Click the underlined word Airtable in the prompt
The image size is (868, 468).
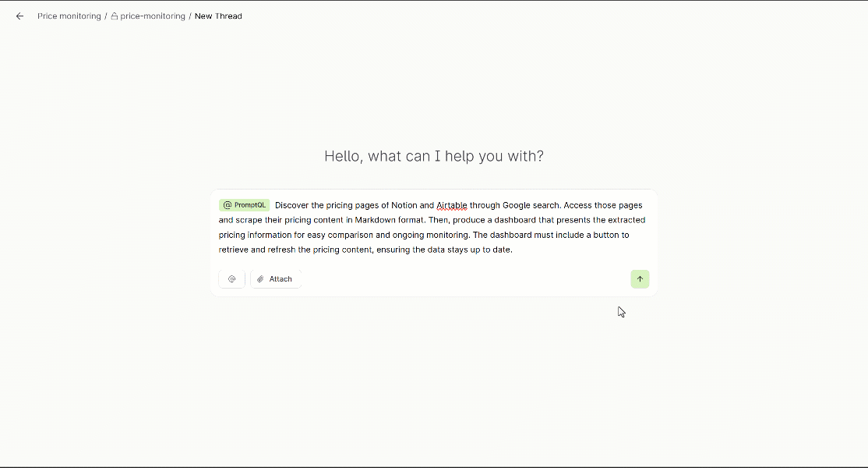[452, 205]
